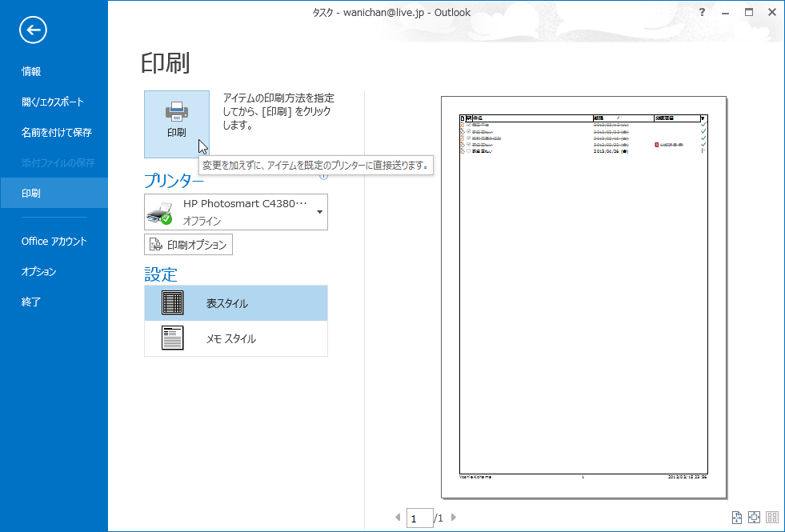Viewport: 785px width, 532px height.
Task: Maximize the Outlook window
Action: coord(749,13)
